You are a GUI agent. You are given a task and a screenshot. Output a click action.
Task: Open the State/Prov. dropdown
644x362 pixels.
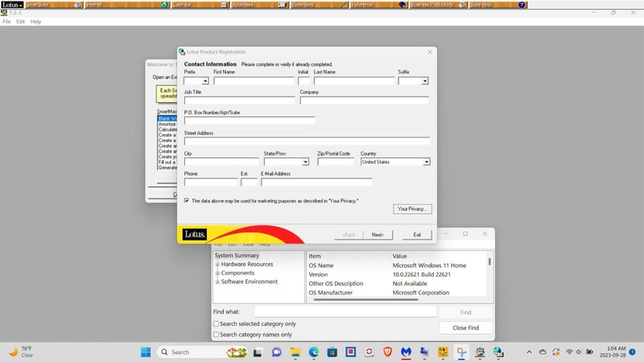pyautogui.click(x=305, y=162)
